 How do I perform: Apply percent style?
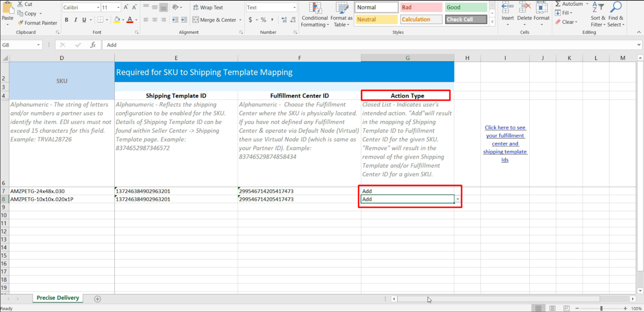(x=263, y=20)
